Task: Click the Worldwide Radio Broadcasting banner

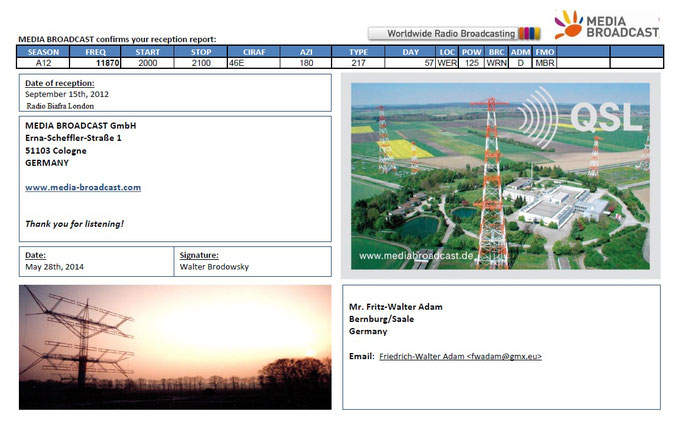Action: 454,33
